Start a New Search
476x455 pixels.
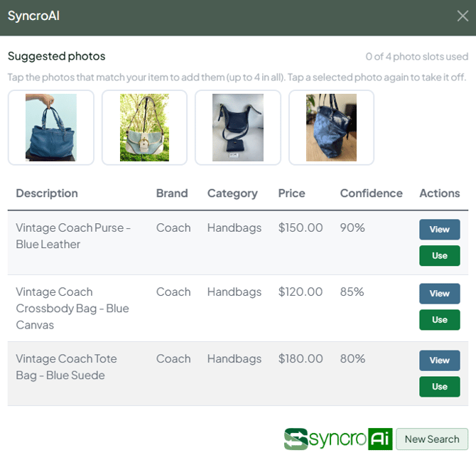[432, 439]
